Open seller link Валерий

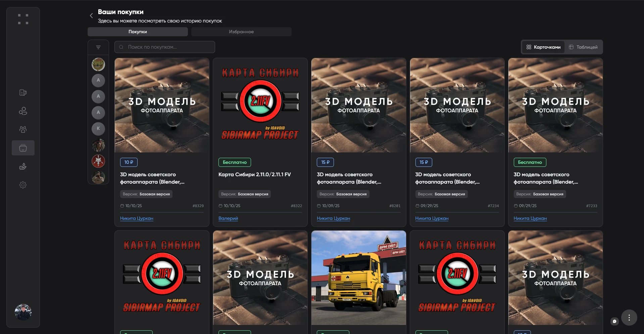(228, 219)
